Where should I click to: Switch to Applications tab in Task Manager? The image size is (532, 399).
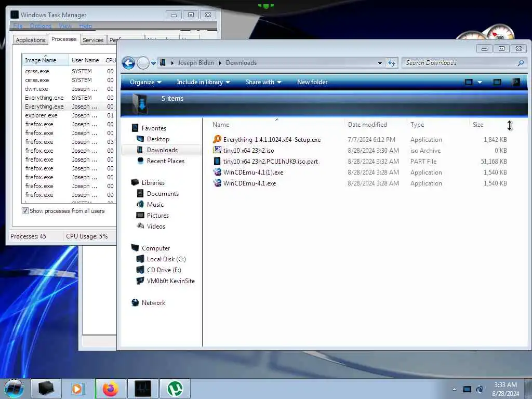coord(31,40)
